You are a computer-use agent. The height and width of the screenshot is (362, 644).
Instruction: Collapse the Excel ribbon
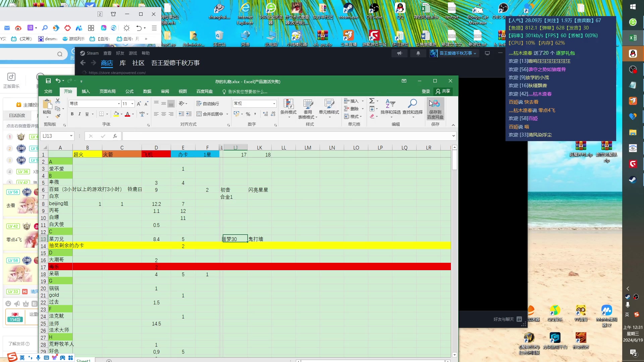tap(453, 125)
